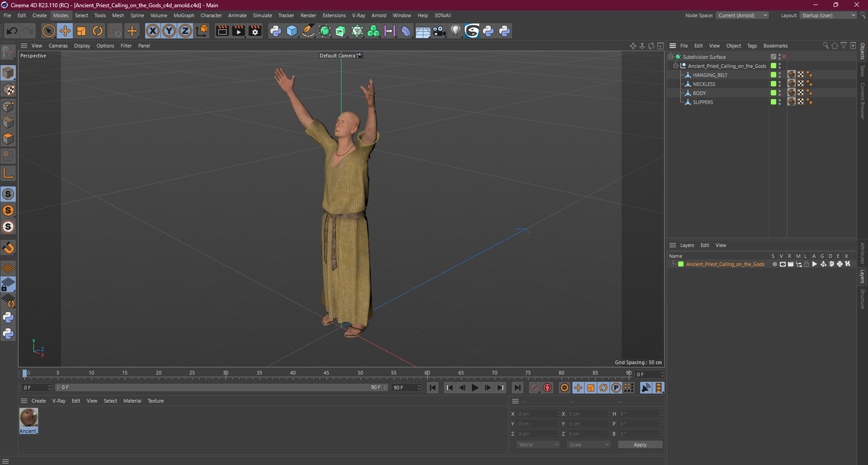Step to the next frame
Image resolution: width=868 pixels, height=465 pixels.
tap(487, 388)
